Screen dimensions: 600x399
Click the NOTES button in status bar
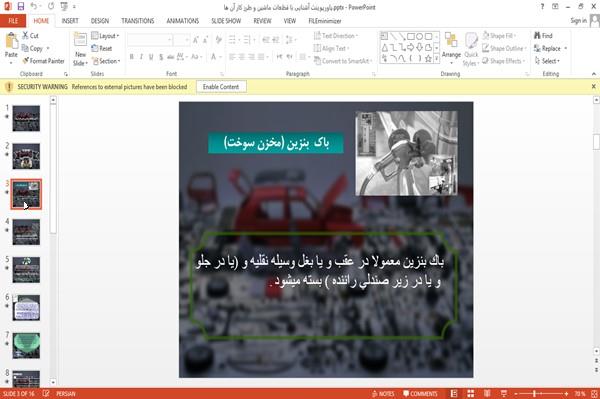click(x=383, y=394)
